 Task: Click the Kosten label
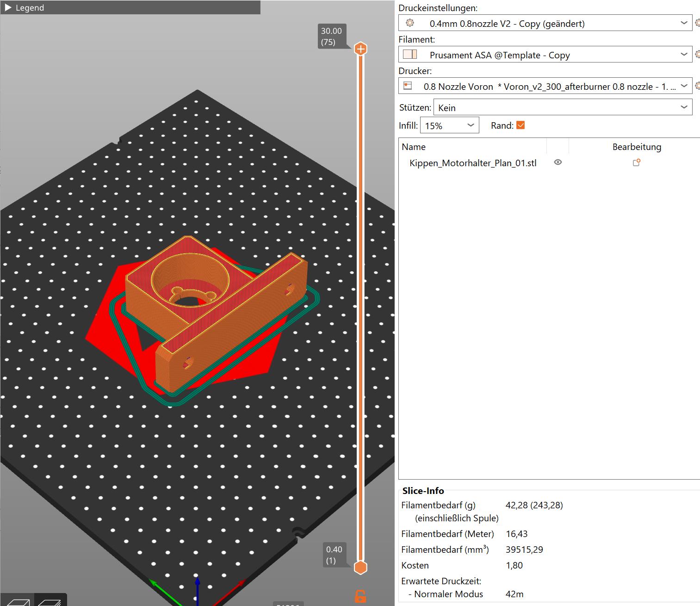click(415, 565)
